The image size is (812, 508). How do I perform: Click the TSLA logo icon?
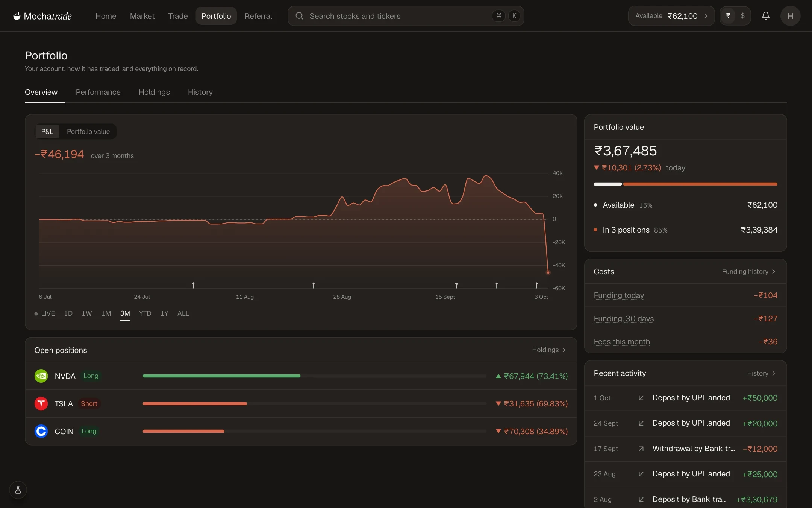pos(41,403)
